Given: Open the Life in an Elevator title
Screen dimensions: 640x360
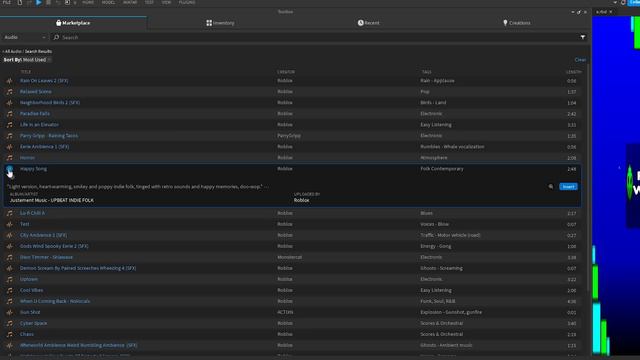Looking at the screenshot, I should [40, 125].
